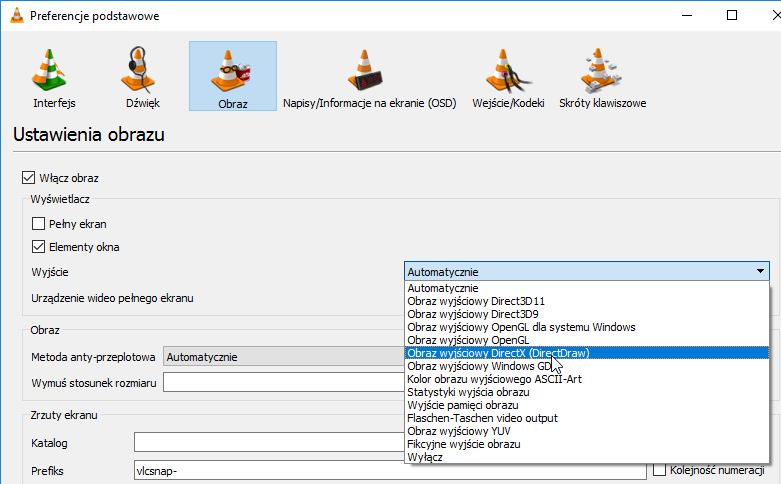Viewport: 781px width, 484px height.
Task: Open the Skróty klawiszowe settings icon
Action: (601, 71)
